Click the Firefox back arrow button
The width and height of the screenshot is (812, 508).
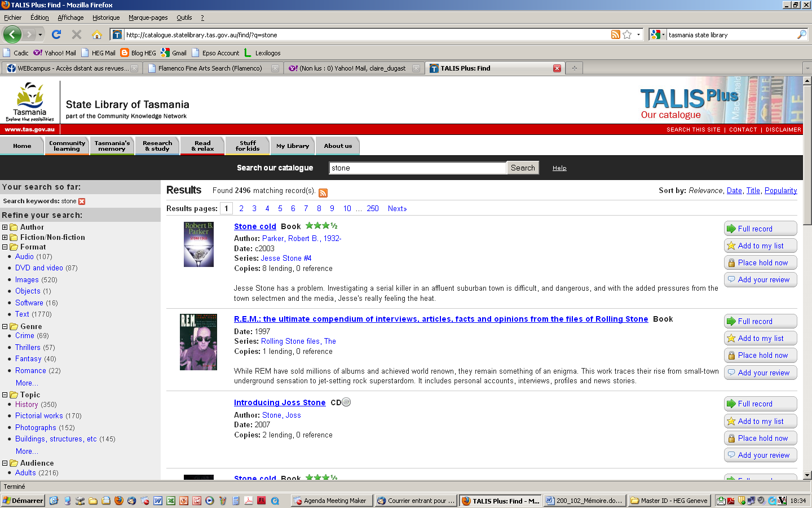click(x=12, y=34)
